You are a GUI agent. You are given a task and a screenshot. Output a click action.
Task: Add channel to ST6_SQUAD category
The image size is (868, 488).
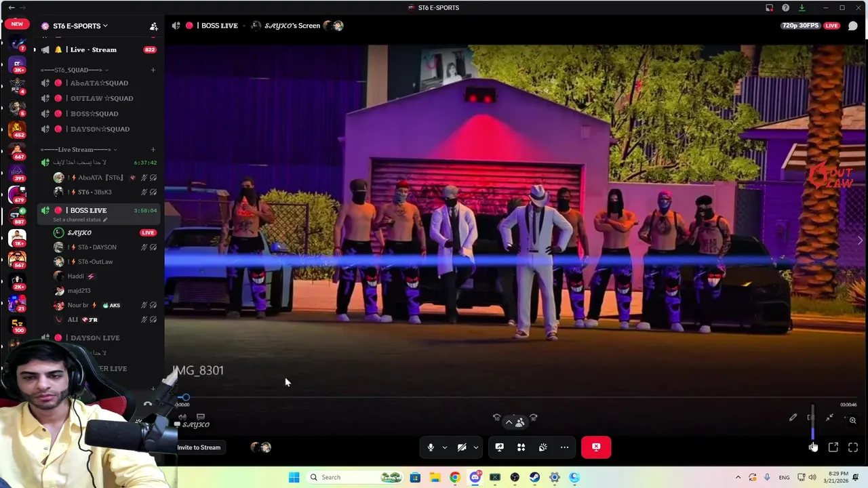[153, 70]
